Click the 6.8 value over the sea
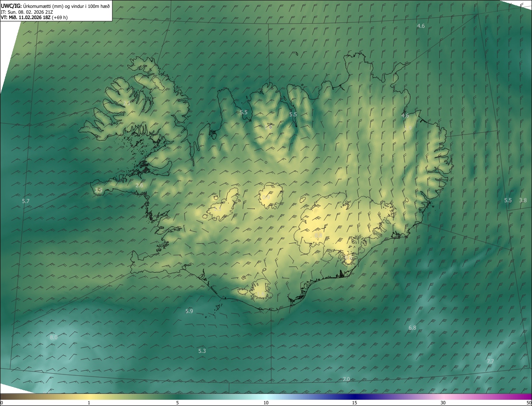 [412, 328]
